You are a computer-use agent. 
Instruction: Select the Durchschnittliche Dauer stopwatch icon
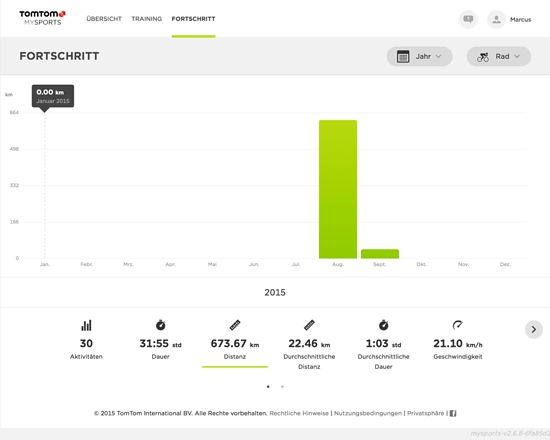point(383,325)
